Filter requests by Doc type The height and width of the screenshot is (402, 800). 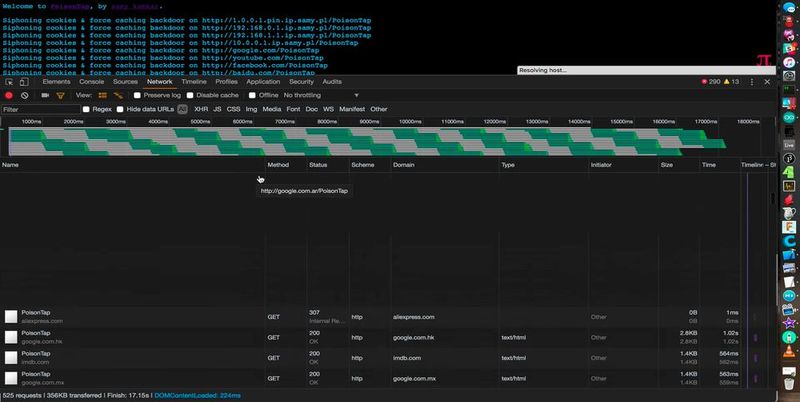click(311, 109)
